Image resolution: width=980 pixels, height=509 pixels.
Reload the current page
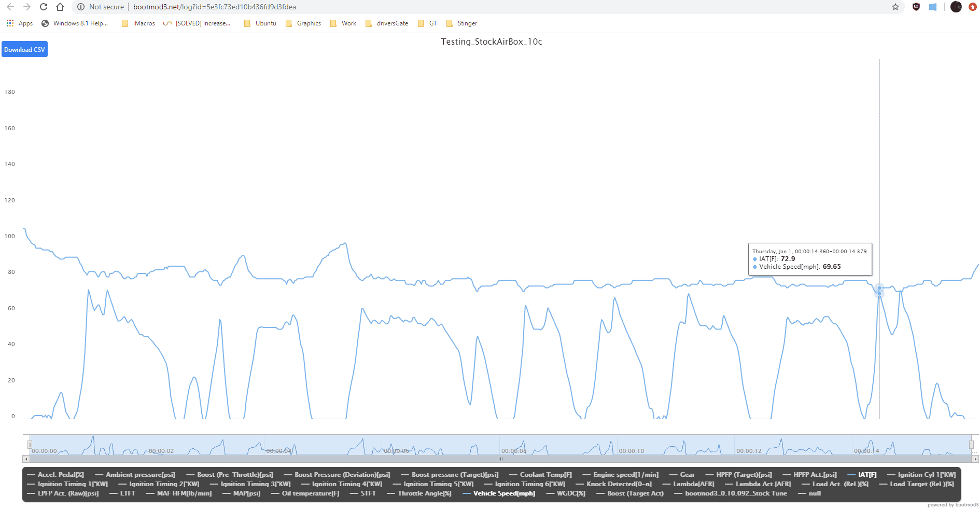(x=44, y=7)
